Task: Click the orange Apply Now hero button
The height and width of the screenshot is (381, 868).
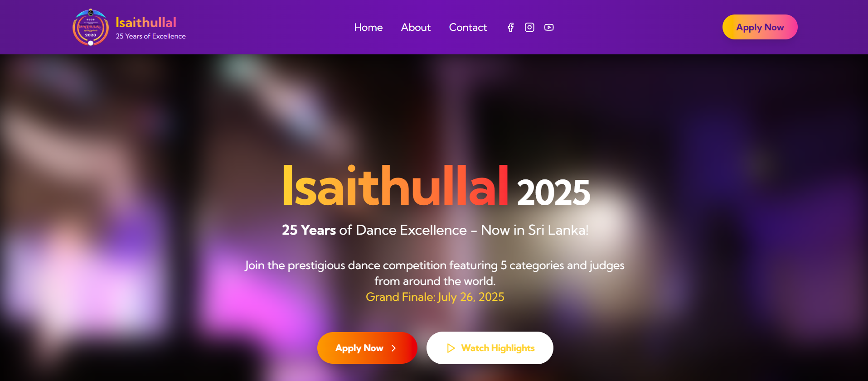Action: [367, 348]
